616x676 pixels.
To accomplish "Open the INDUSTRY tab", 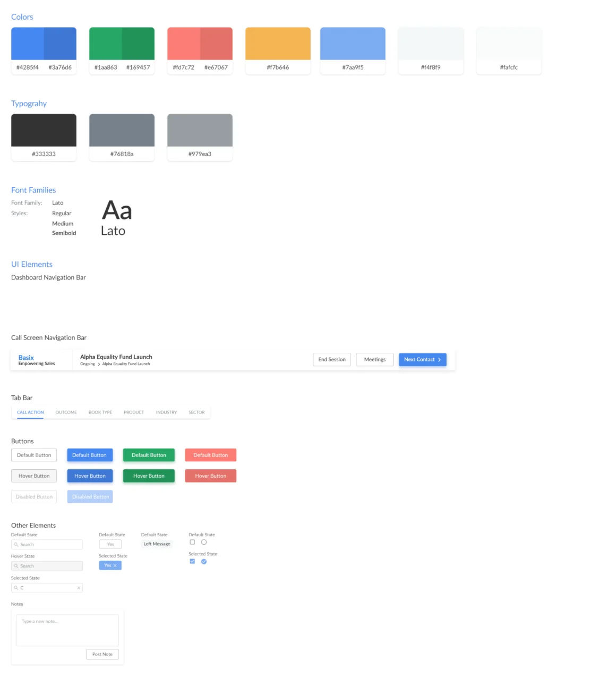I will [166, 412].
